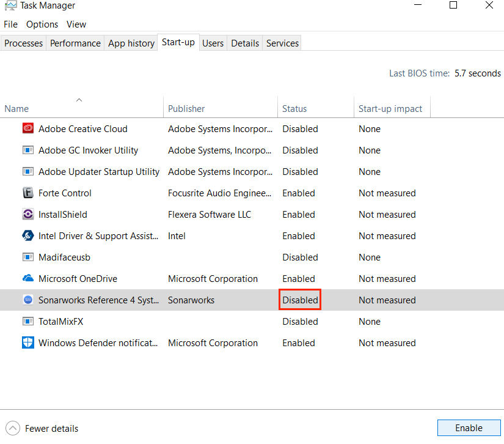Select the Intel Driver & Support Assist name text
The image size is (504, 444).
pyautogui.click(x=98, y=236)
